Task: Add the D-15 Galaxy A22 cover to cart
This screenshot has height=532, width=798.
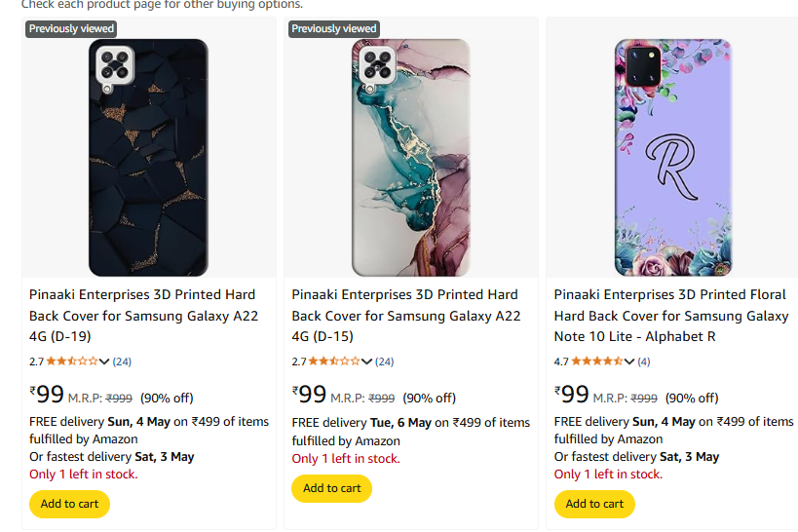Action: (332, 488)
